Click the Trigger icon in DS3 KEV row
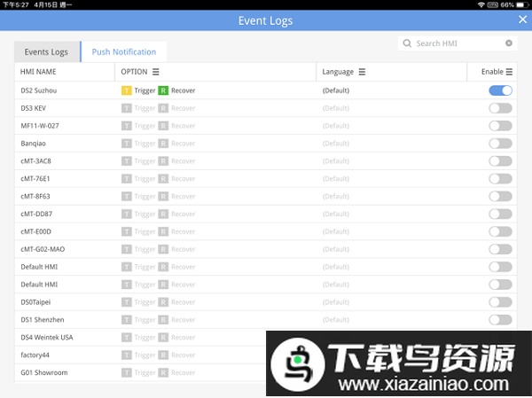 pos(126,108)
